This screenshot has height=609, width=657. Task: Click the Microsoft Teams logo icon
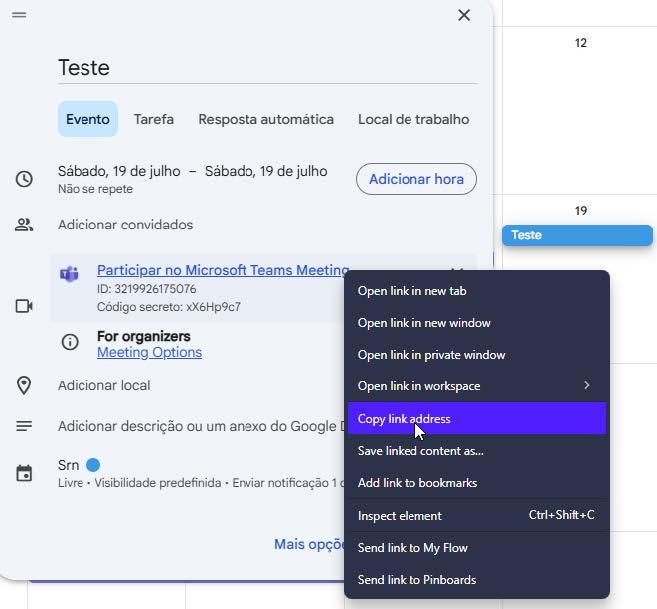(70, 274)
